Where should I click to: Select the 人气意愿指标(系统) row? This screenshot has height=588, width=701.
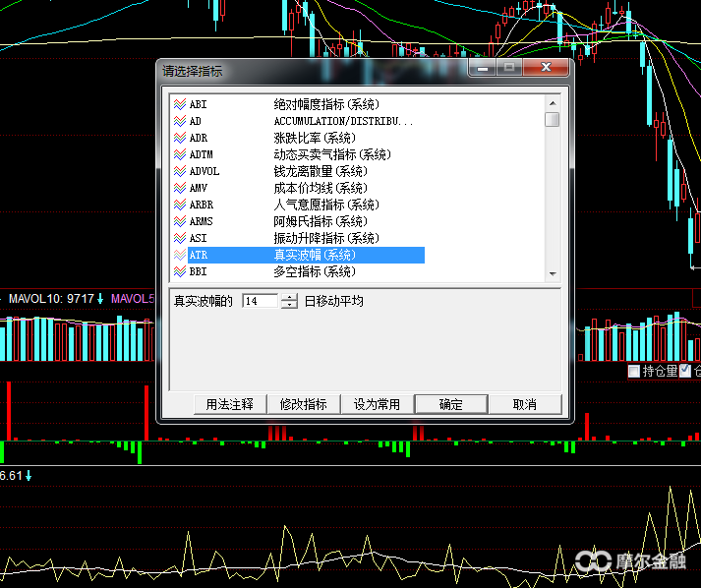click(x=298, y=205)
